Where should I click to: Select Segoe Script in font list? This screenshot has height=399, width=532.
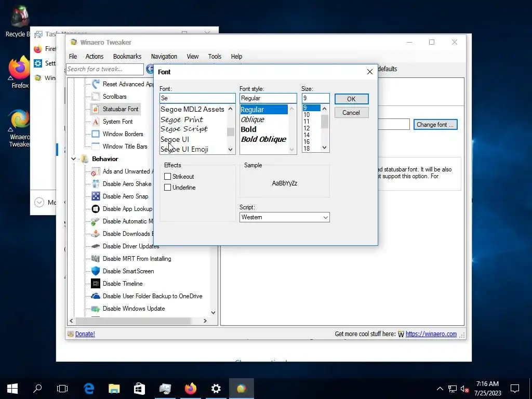point(184,129)
